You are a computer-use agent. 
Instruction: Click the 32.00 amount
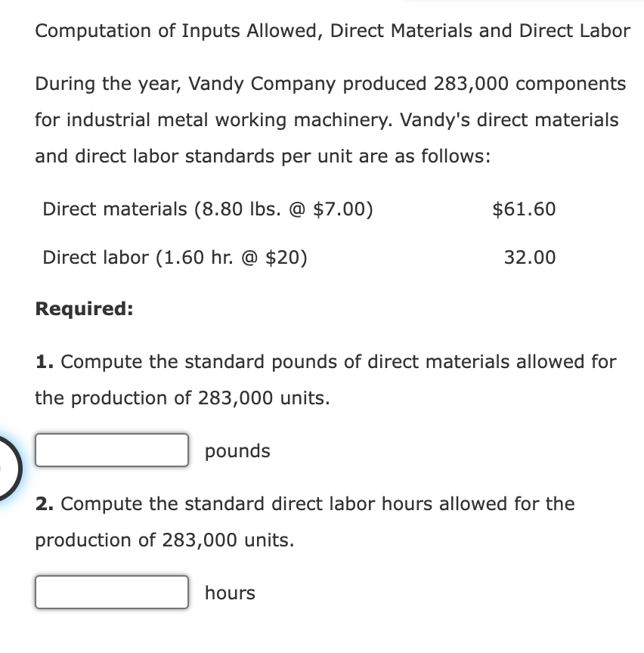click(x=530, y=258)
